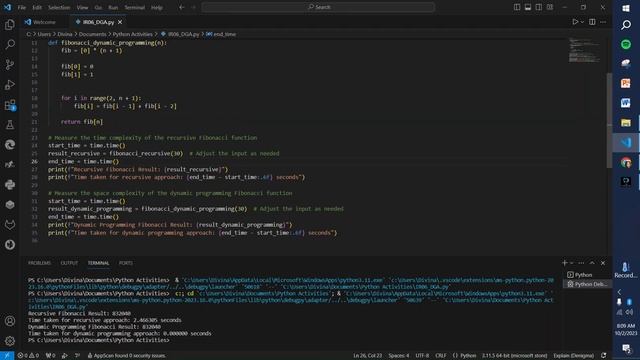The height and width of the screenshot is (360, 640).
Task: Open the View menu
Action: [82, 7]
